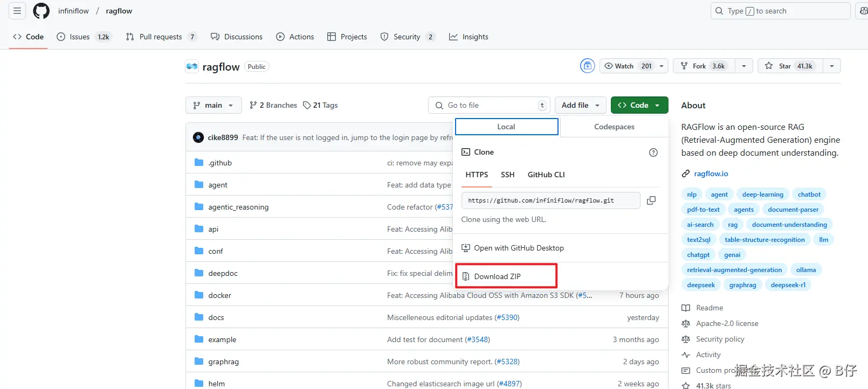
Task: Click the deep-learning topic tag
Action: pos(762,194)
